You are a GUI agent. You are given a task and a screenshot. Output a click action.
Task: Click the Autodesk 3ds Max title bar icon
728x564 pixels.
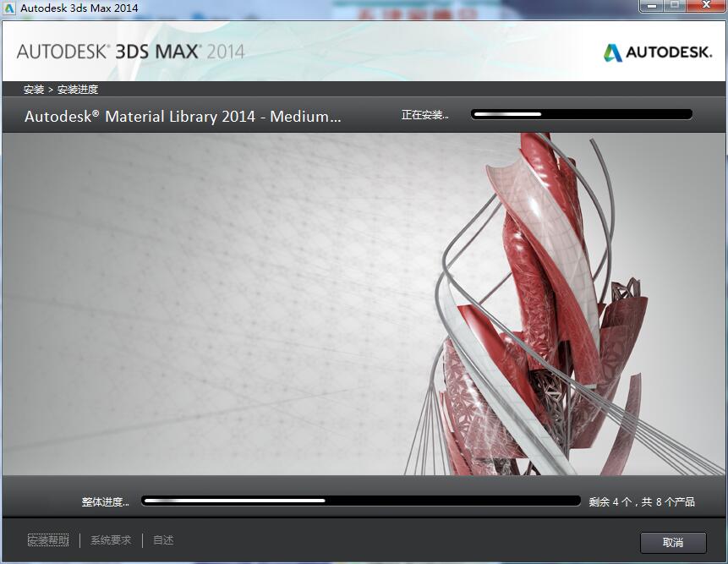coord(9,8)
